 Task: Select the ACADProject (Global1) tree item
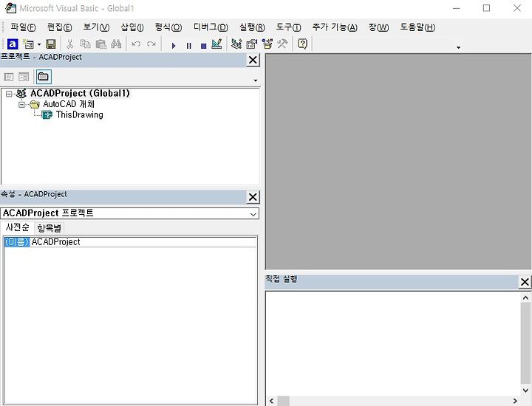coord(80,93)
